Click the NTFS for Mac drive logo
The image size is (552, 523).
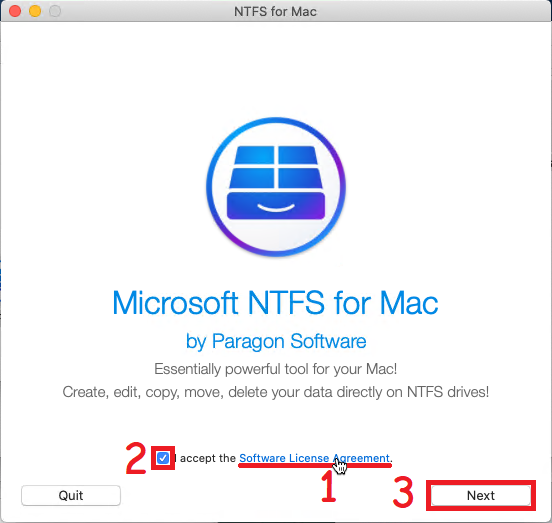point(276,187)
